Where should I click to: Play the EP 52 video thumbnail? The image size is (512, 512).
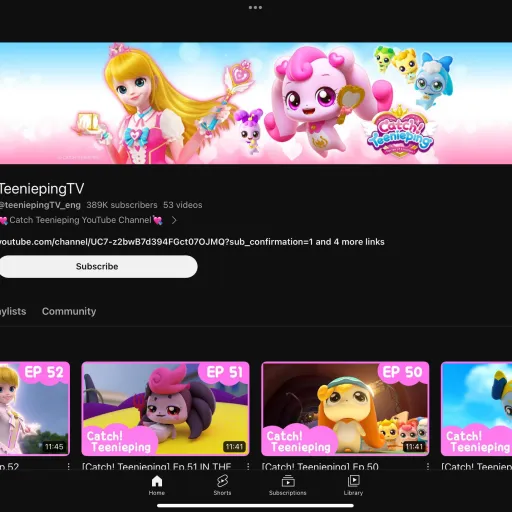click(35, 408)
